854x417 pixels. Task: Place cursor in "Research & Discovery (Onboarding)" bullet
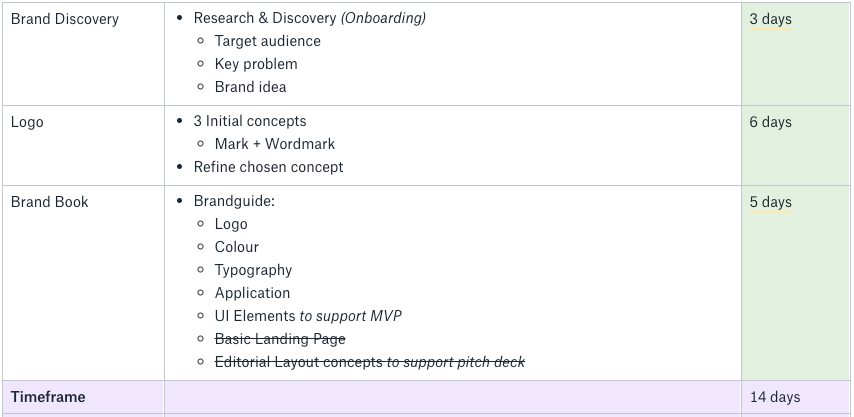tap(309, 19)
